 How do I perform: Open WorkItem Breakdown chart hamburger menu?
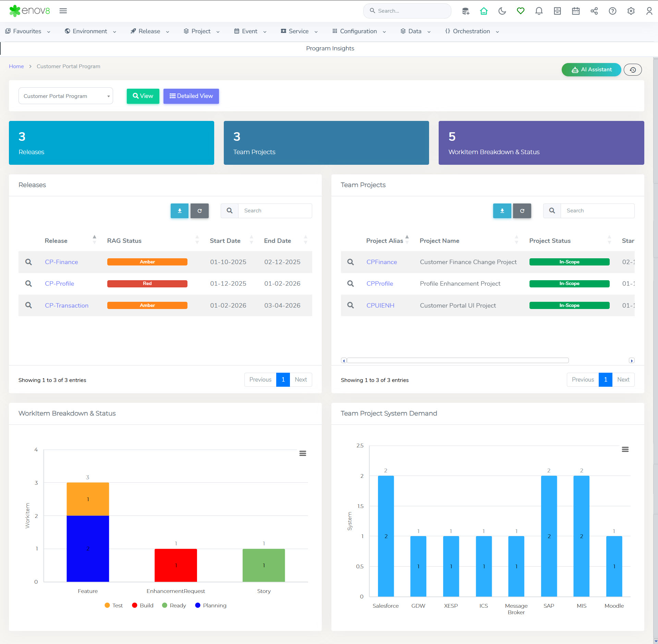(303, 453)
